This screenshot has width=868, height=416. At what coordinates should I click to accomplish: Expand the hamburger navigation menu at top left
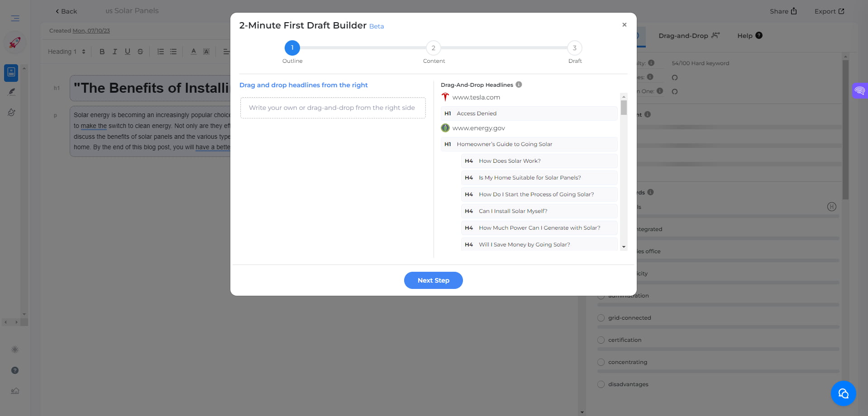(14, 18)
